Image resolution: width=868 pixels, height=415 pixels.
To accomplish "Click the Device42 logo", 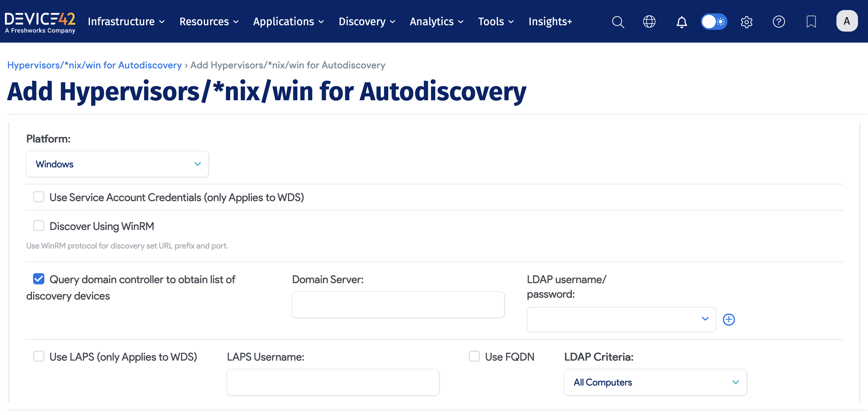I will [x=40, y=21].
